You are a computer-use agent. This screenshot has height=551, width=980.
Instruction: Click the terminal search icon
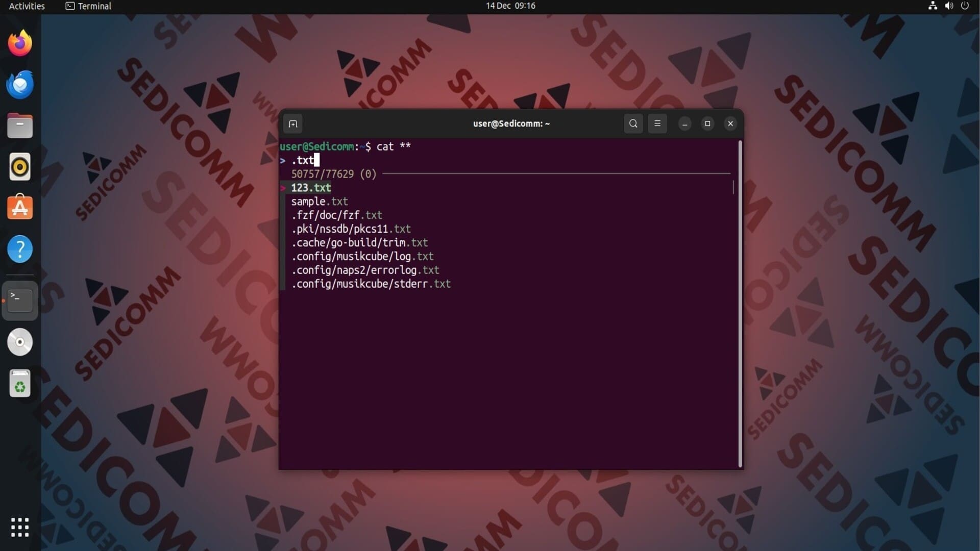point(633,123)
